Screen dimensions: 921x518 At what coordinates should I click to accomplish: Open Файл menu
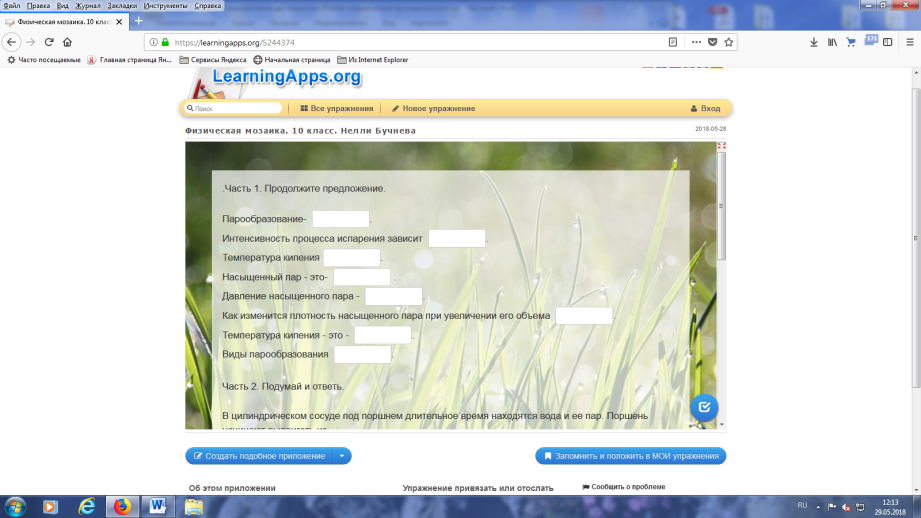coord(12,5)
